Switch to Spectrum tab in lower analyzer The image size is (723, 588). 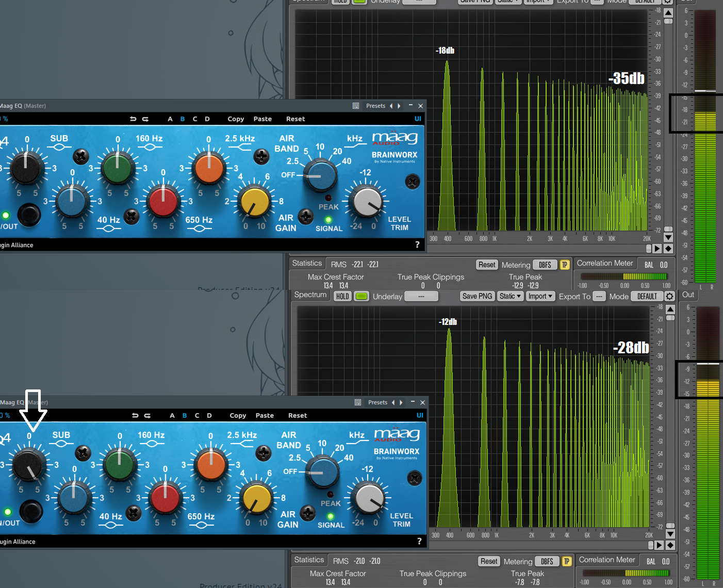[310, 295]
